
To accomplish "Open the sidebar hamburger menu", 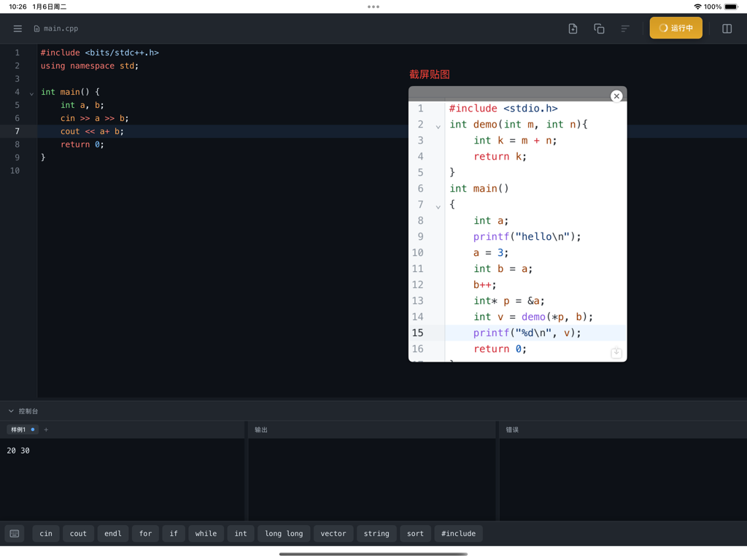I will coord(18,28).
